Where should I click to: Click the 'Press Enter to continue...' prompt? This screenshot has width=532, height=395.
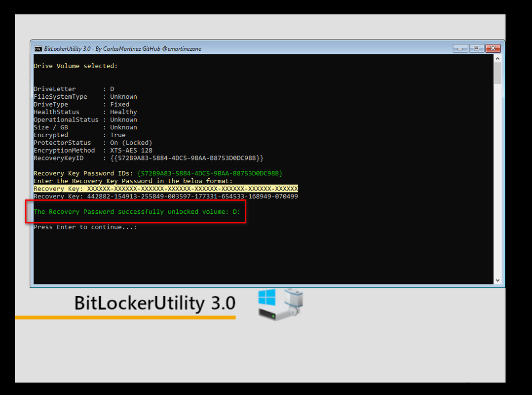(85, 227)
